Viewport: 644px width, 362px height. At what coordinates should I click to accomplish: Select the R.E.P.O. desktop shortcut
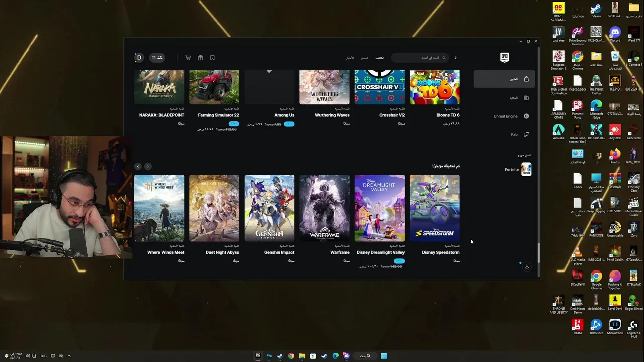click(615, 83)
